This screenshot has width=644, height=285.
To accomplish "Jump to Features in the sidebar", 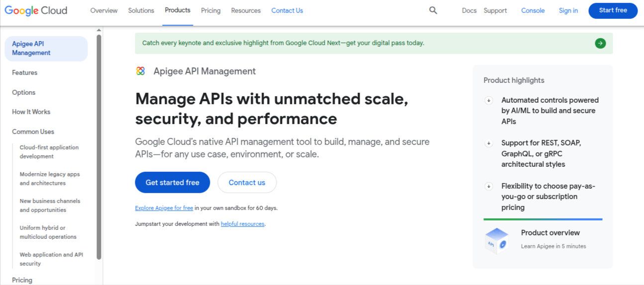I will 25,72.
